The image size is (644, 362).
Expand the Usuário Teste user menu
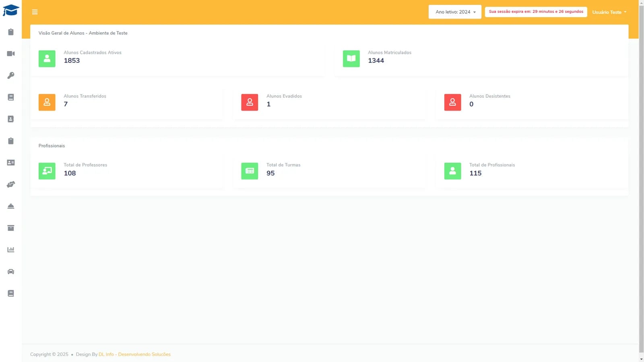[x=609, y=12]
